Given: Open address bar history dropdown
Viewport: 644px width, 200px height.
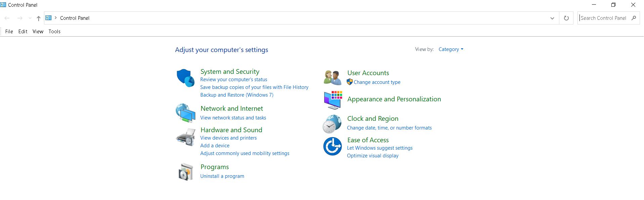Looking at the screenshot, I should (x=552, y=18).
